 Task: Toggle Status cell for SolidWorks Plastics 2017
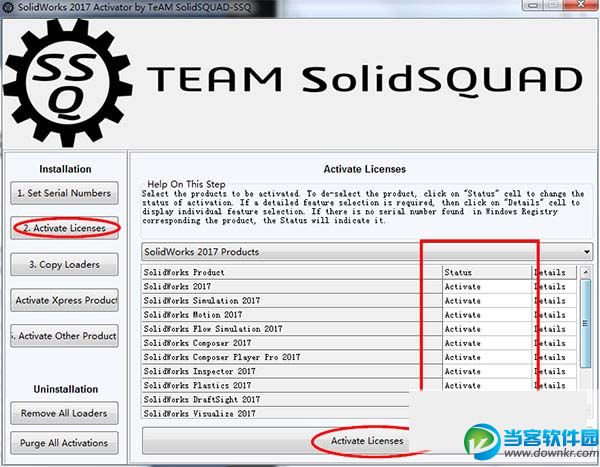(487, 385)
